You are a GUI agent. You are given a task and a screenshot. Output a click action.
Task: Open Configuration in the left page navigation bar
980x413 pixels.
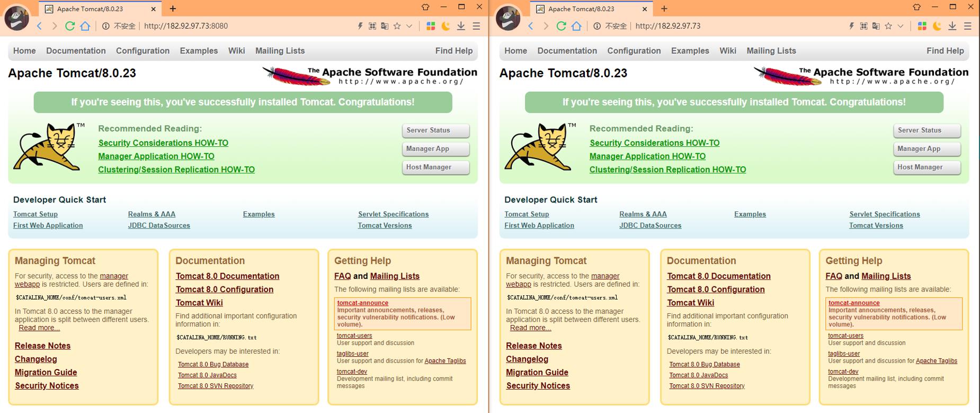(142, 51)
